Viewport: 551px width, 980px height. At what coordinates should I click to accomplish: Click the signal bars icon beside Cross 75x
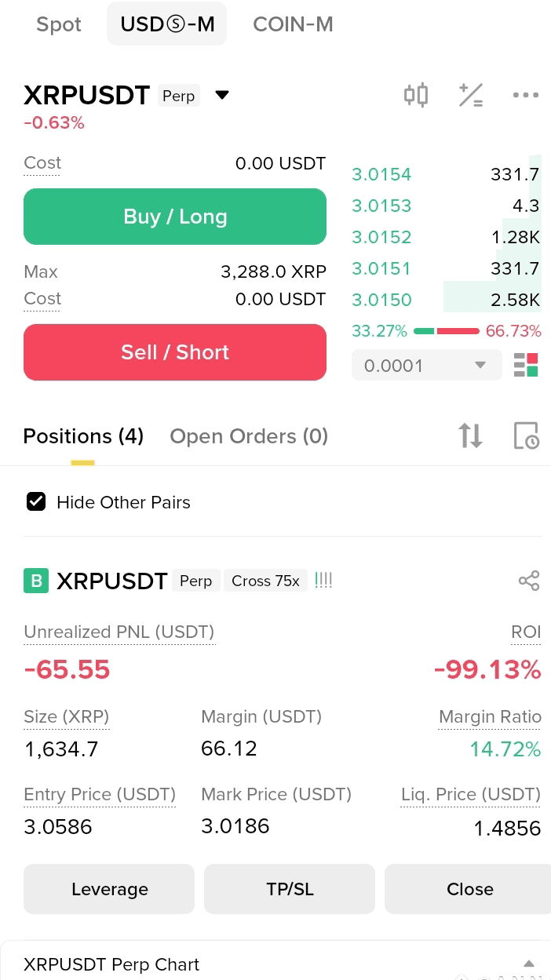pyautogui.click(x=323, y=581)
